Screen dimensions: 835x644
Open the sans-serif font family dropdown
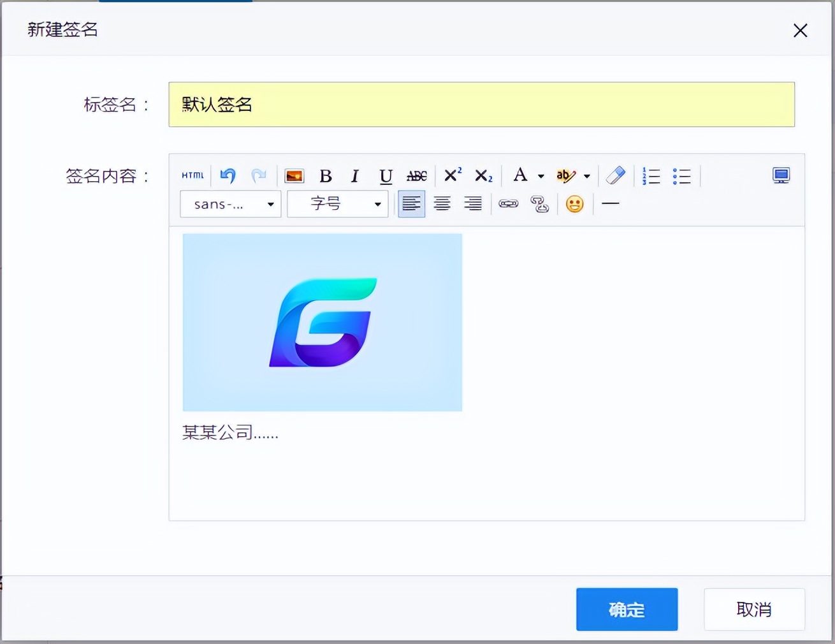[230, 203]
